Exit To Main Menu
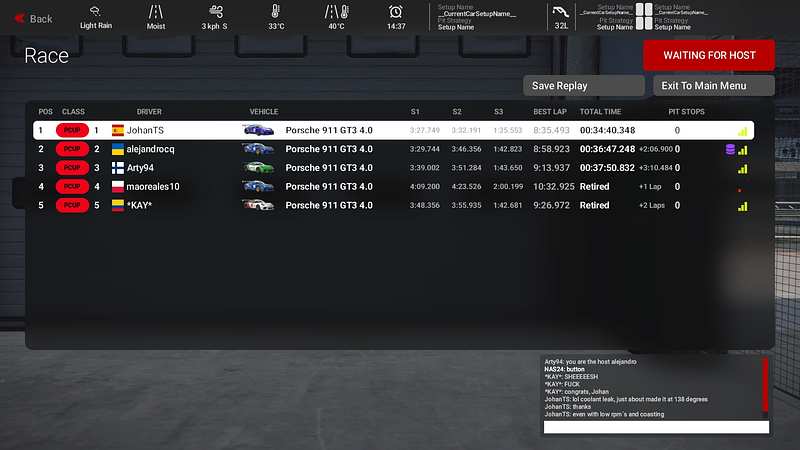The height and width of the screenshot is (450, 800). [x=714, y=86]
